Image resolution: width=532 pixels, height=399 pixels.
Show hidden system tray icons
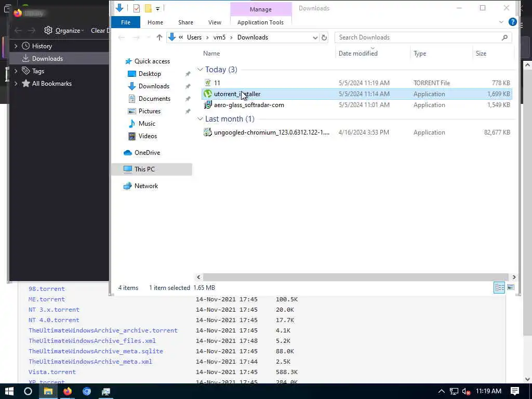442,391
